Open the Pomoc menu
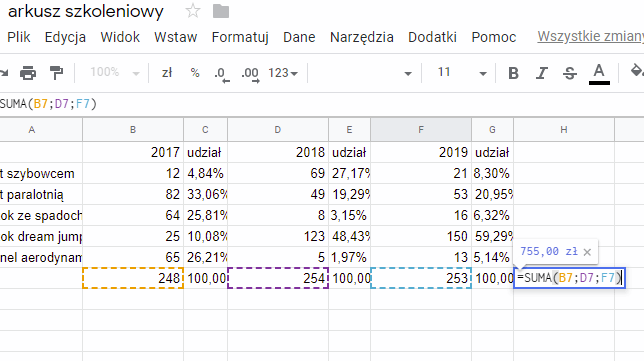The image size is (644, 361). point(493,37)
